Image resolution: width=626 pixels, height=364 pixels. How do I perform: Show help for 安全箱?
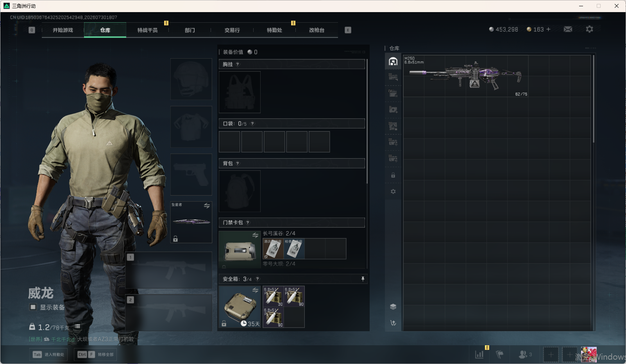pyautogui.click(x=258, y=279)
